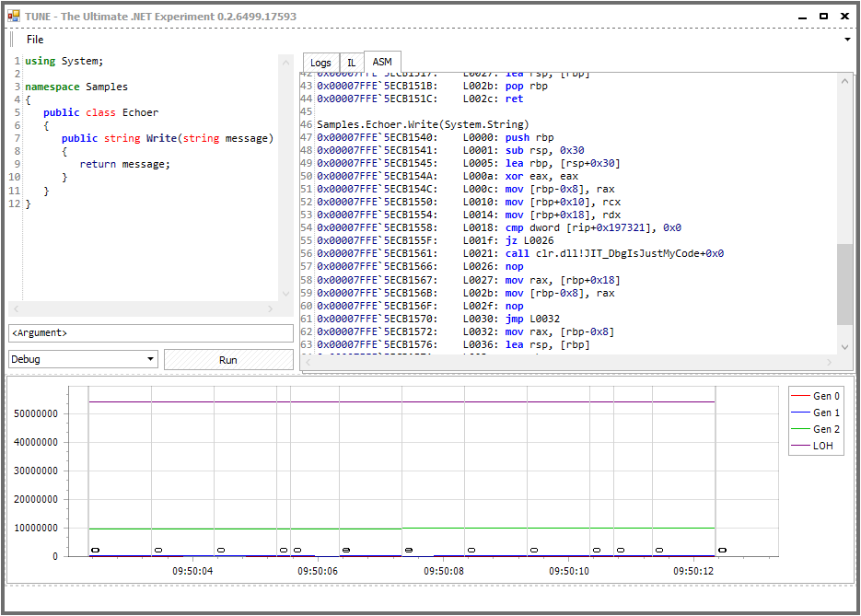Image resolution: width=861 pixels, height=616 pixels.
Task: Click the 'return message;' code line
Action: [x=125, y=164]
